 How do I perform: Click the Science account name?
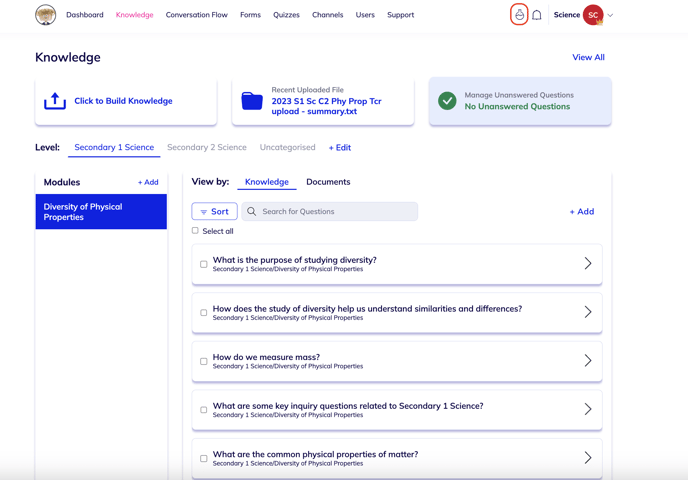[x=566, y=15]
